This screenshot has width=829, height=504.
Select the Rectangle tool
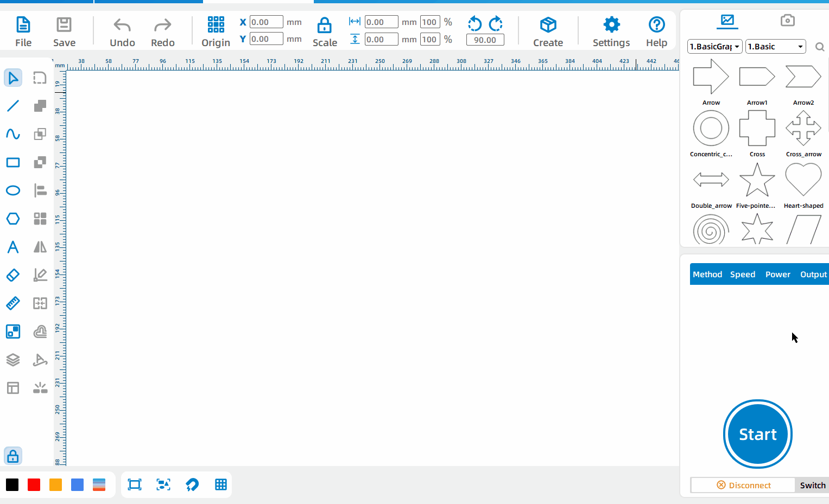(x=13, y=162)
